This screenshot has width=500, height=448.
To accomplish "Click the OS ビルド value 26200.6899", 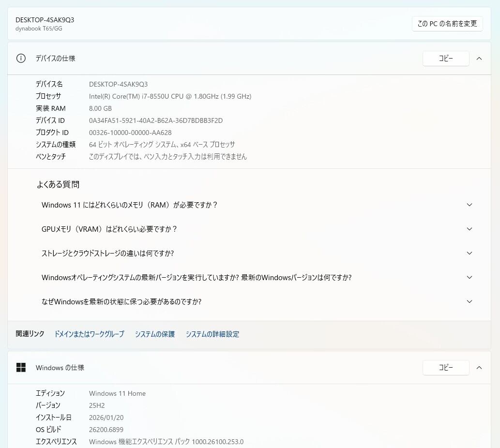I will [x=106, y=430].
